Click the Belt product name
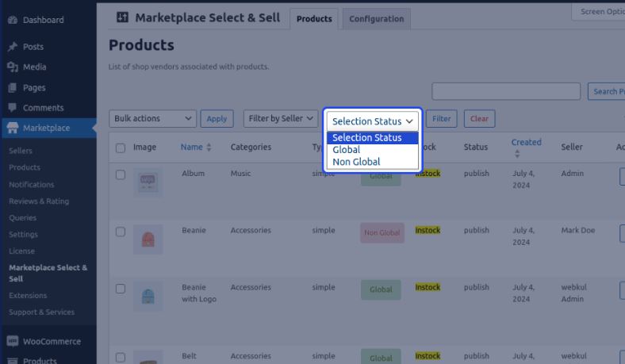The height and width of the screenshot is (364, 625). (189, 356)
